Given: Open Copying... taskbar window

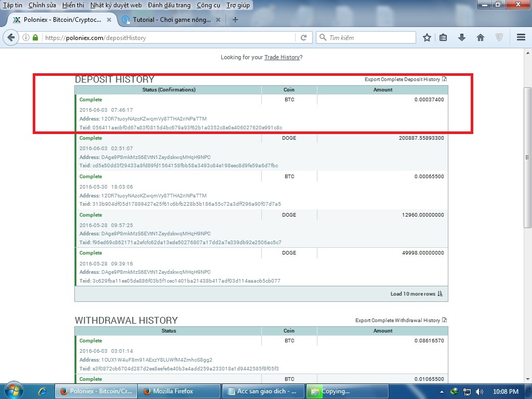Looking at the screenshot, I should (x=347, y=391).
